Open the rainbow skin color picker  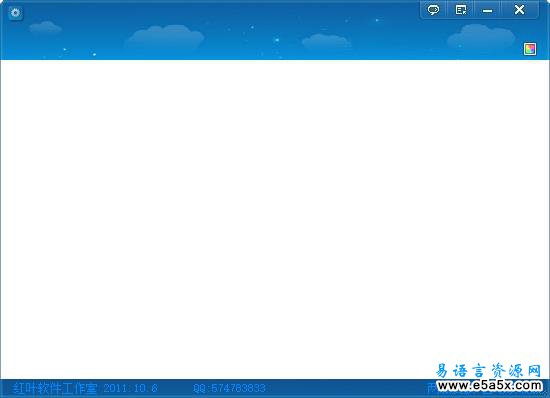[530, 49]
